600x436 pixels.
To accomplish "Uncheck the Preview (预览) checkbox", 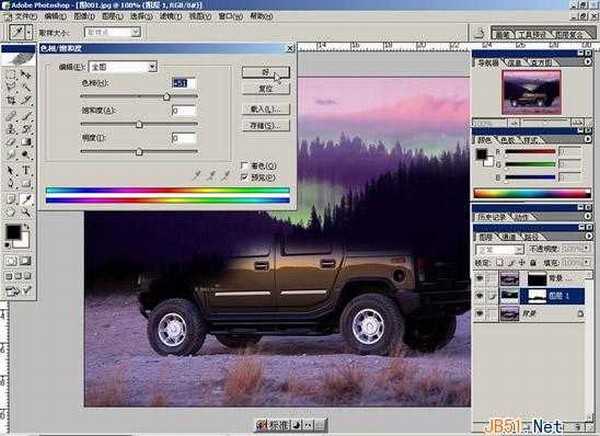I will pos(245,176).
